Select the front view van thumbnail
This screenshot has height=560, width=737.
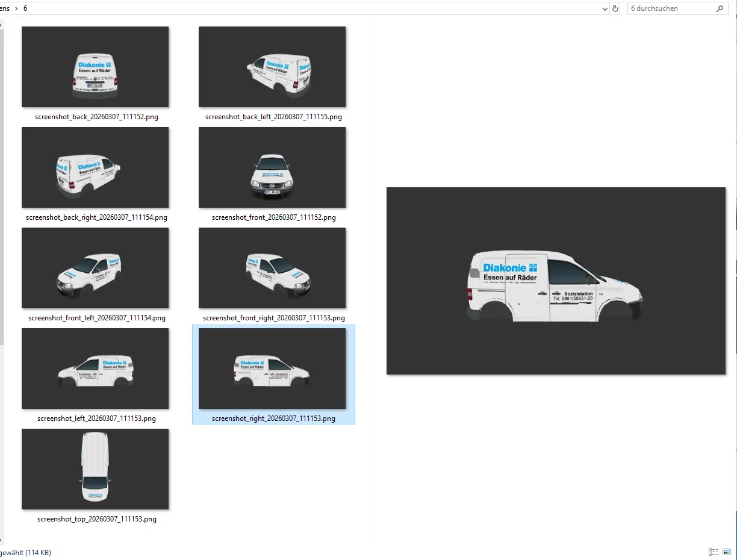click(x=272, y=167)
